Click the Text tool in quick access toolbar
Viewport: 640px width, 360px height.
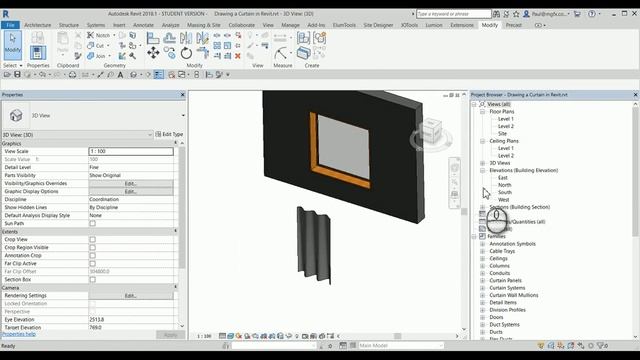point(120,75)
